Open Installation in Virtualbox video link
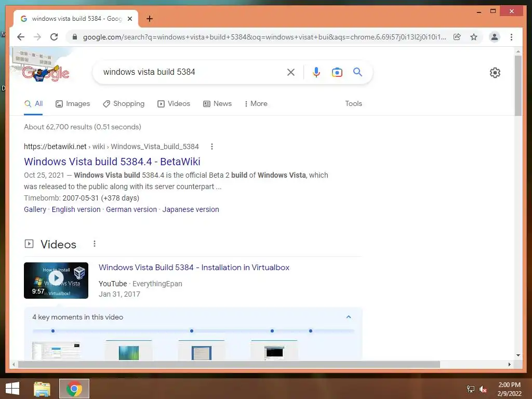The width and height of the screenshot is (532, 399). [x=194, y=268]
